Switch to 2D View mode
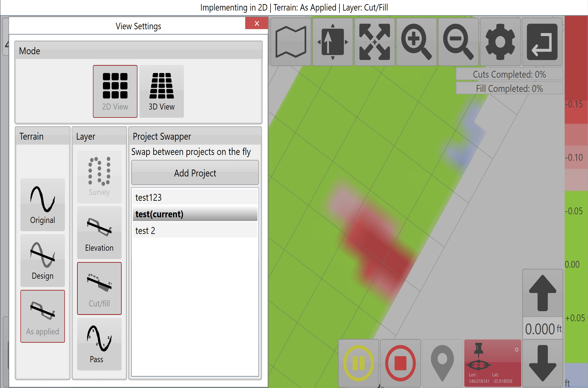Image resolution: width=588 pixels, height=388 pixels. 115,91
